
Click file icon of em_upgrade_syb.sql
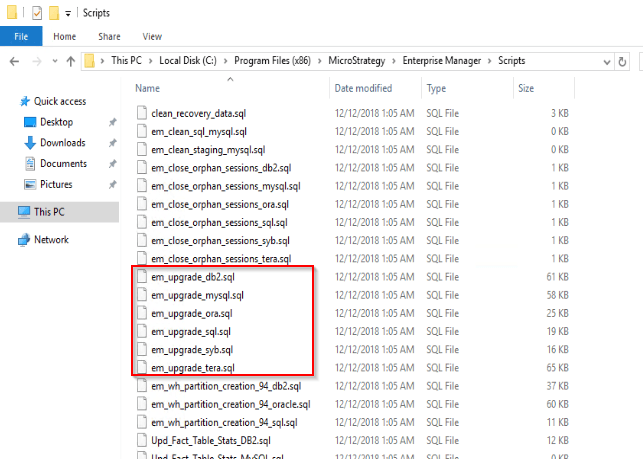point(142,349)
